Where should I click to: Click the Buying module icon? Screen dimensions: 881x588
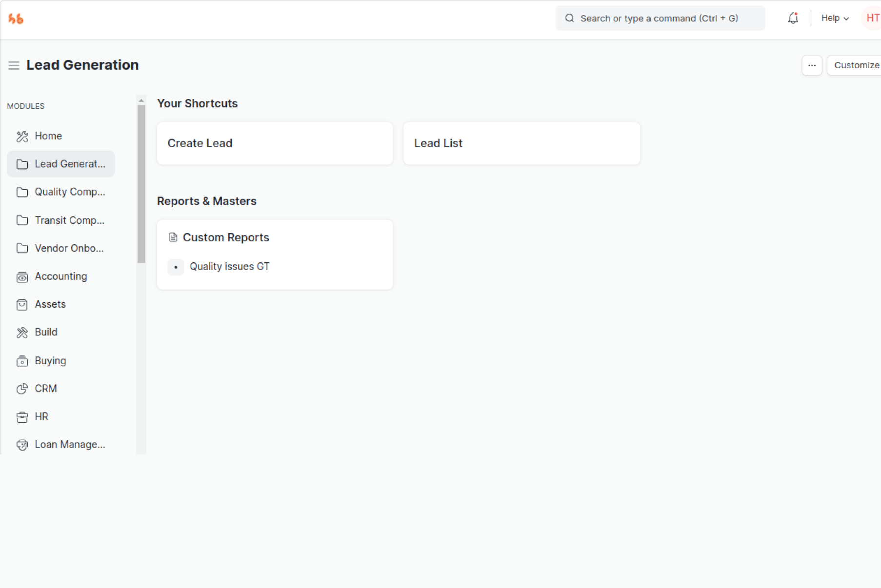point(22,361)
